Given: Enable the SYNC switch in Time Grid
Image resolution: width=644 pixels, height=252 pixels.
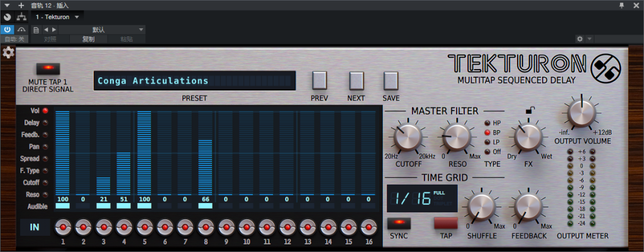Looking at the screenshot, I should tap(399, 222).
